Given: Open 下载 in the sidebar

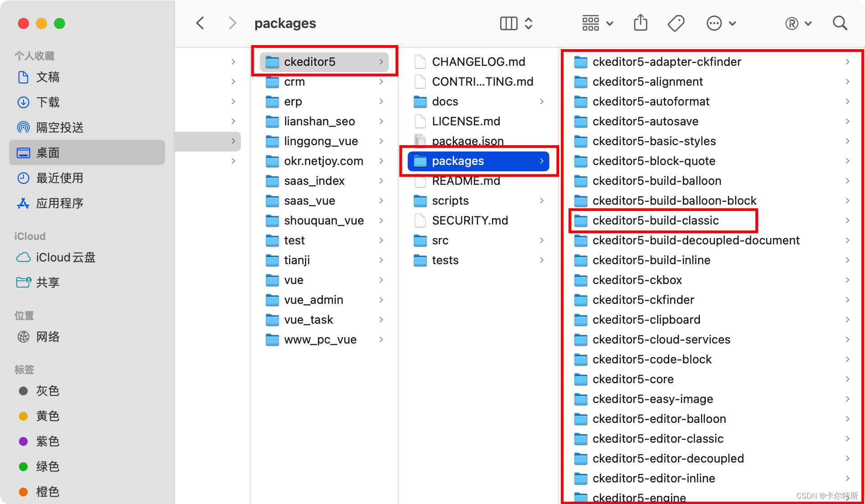Looking at the screenshot, I should point(87,102).
